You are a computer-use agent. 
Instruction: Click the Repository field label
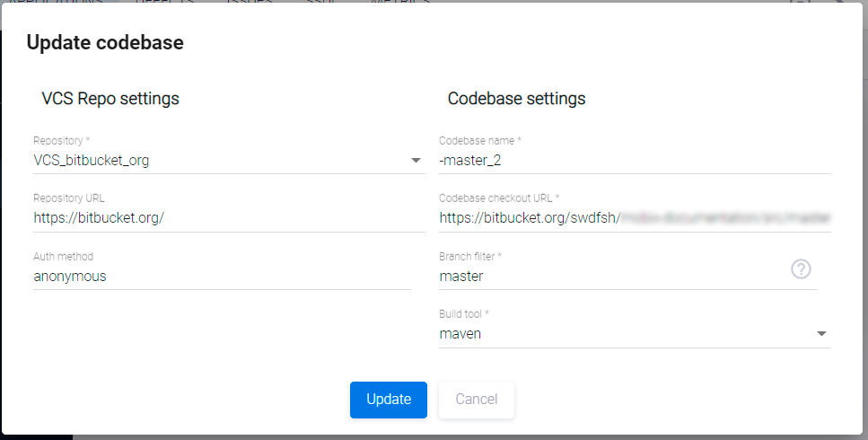point(62,141)
